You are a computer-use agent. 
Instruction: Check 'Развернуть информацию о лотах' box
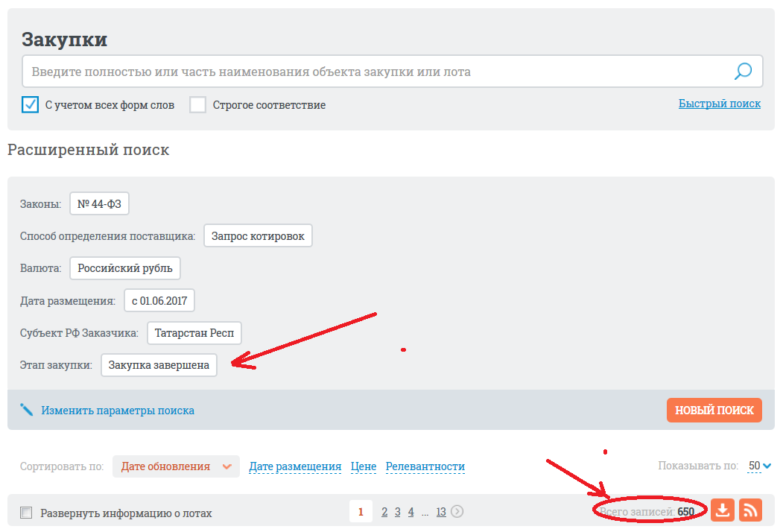point(27,513)
